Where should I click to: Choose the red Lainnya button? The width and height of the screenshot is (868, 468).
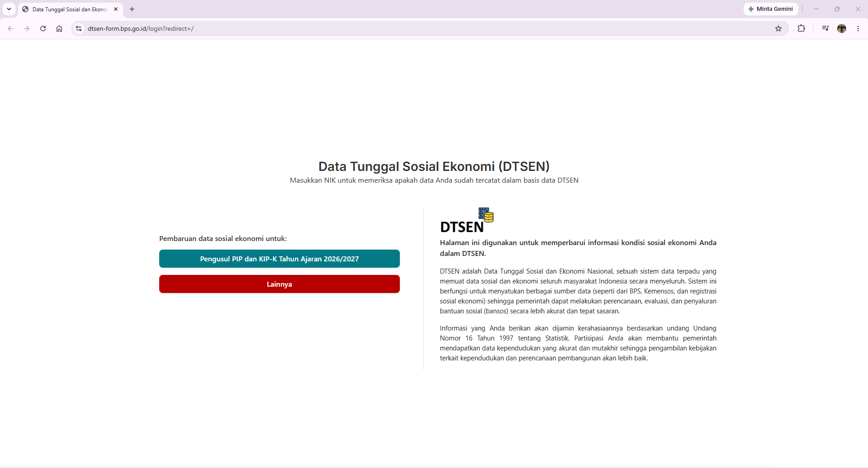point(280,284)
